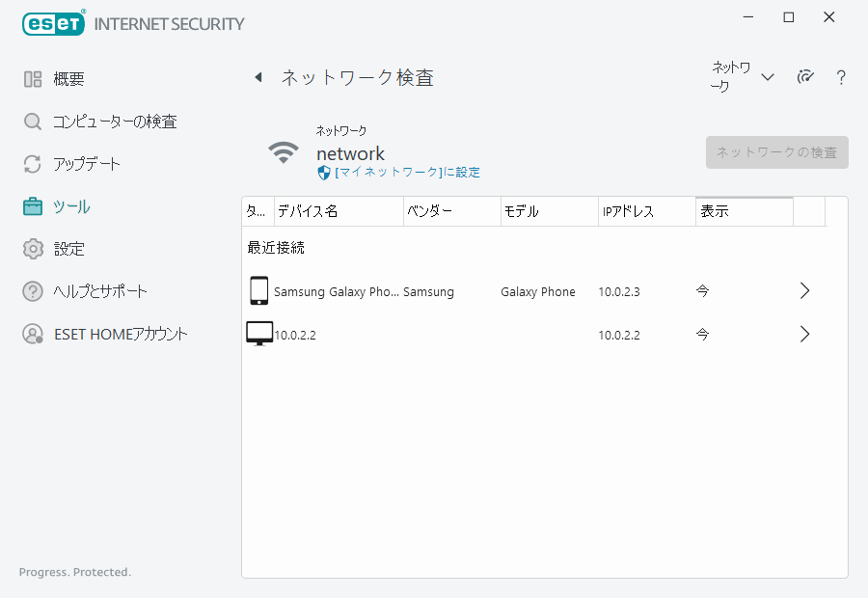
Task: Open the 概要 sidebar menu
Action: pyautogui.click(x=68, y=79)
